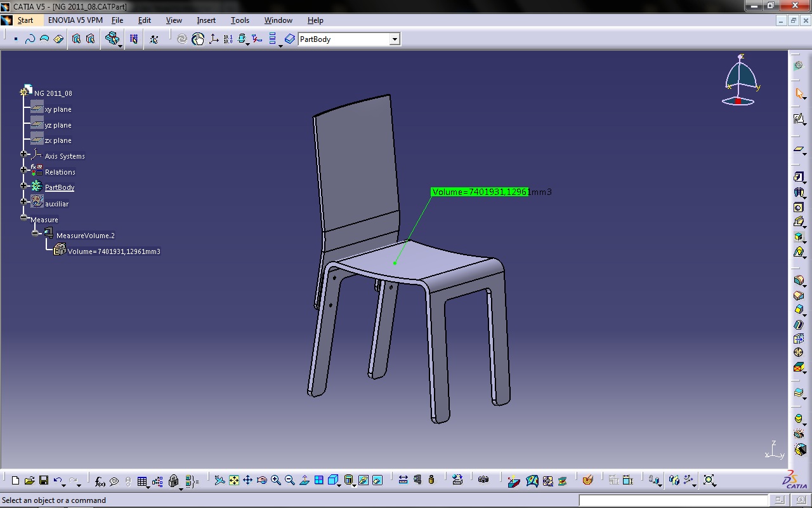Click the compass in the viewport corner
Image resolution: width=812 pixels, height=508 pixels.
pyautogui.click(x=741, y=79)
